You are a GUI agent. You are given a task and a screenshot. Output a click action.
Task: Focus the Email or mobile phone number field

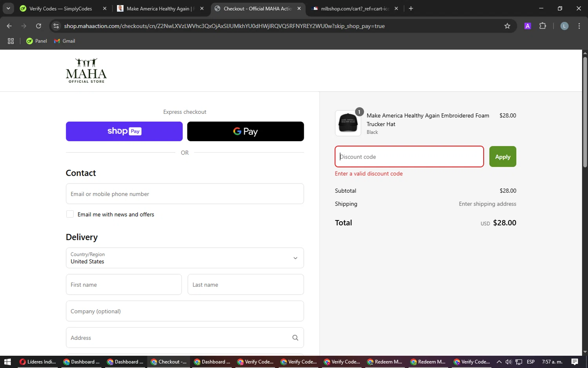(x=185, y=194)
